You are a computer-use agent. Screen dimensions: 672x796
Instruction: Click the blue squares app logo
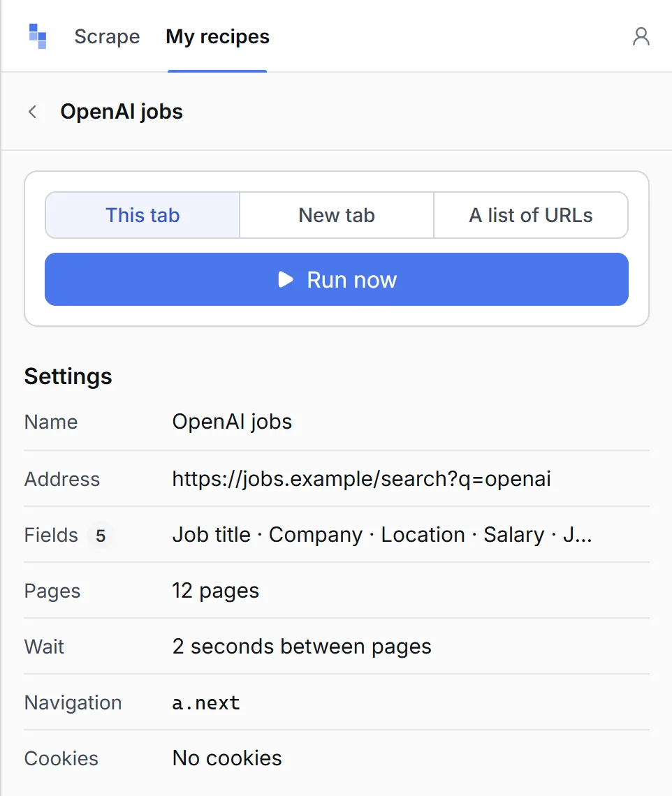pos(38,36)
